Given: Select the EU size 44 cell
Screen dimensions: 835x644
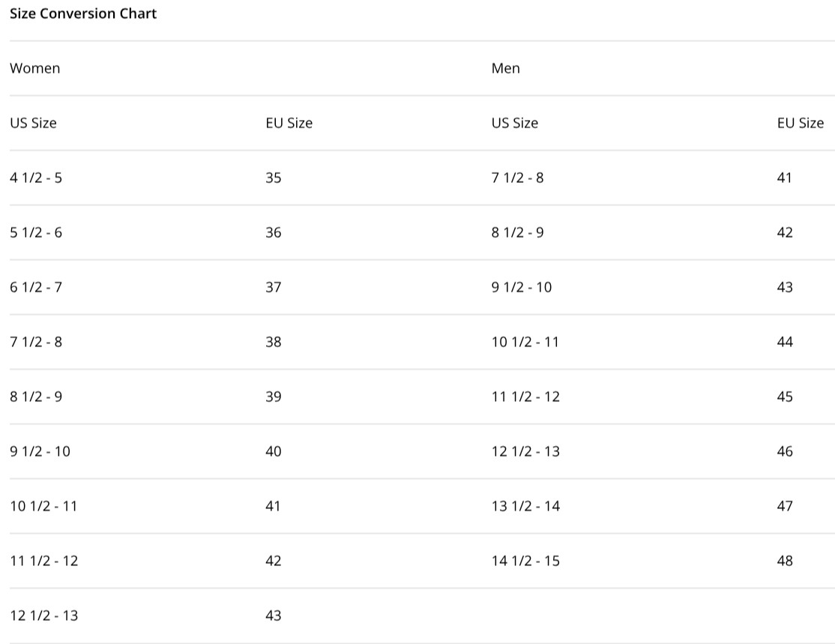Looking at the screenshot, I should [x=785, y=342].
